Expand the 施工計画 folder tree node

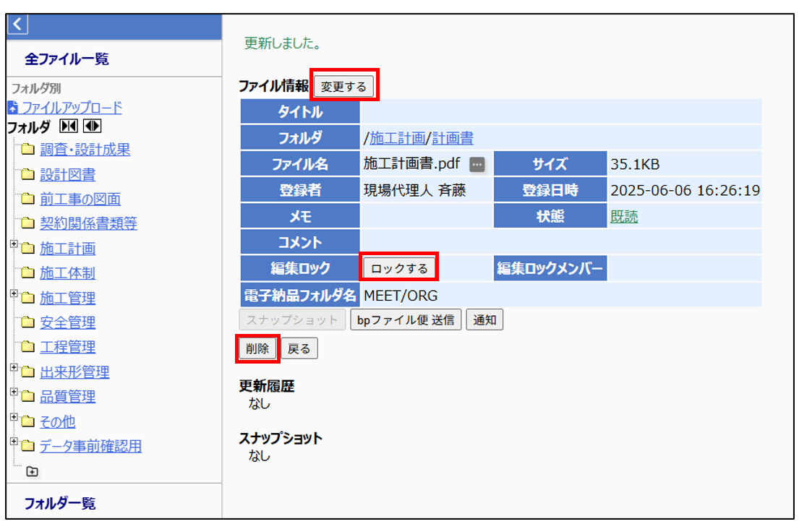coord(14,244)
